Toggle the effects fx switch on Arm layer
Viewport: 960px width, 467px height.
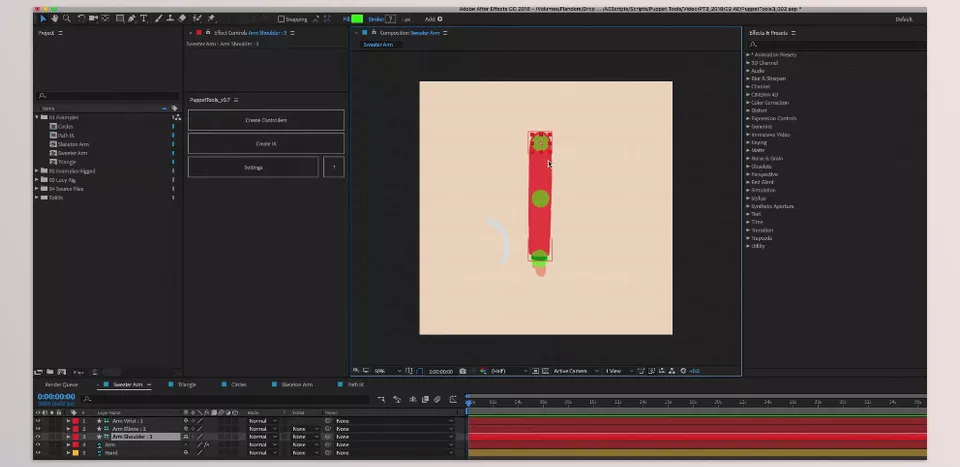click(x=206, y=444)
